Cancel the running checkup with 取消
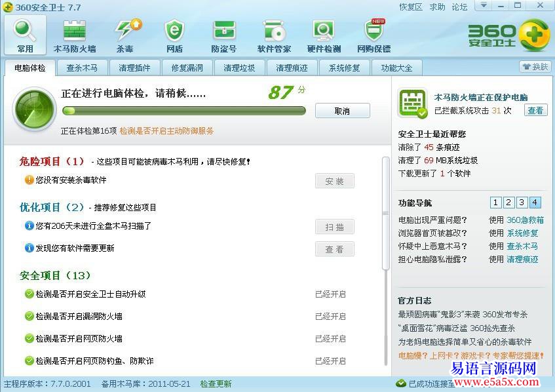Viewport: 555px width, 392px height. 342,111
